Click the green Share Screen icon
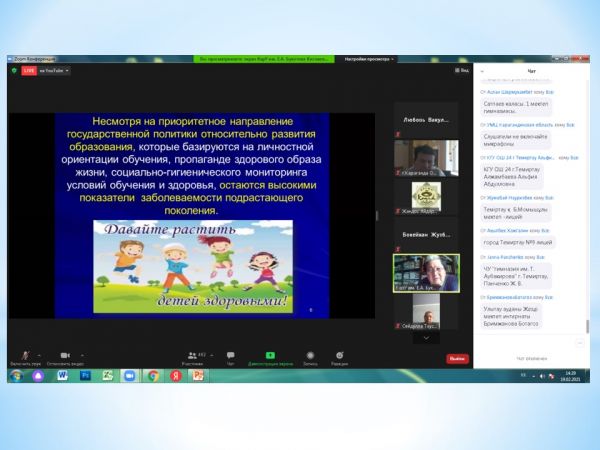 coord(270,355)
